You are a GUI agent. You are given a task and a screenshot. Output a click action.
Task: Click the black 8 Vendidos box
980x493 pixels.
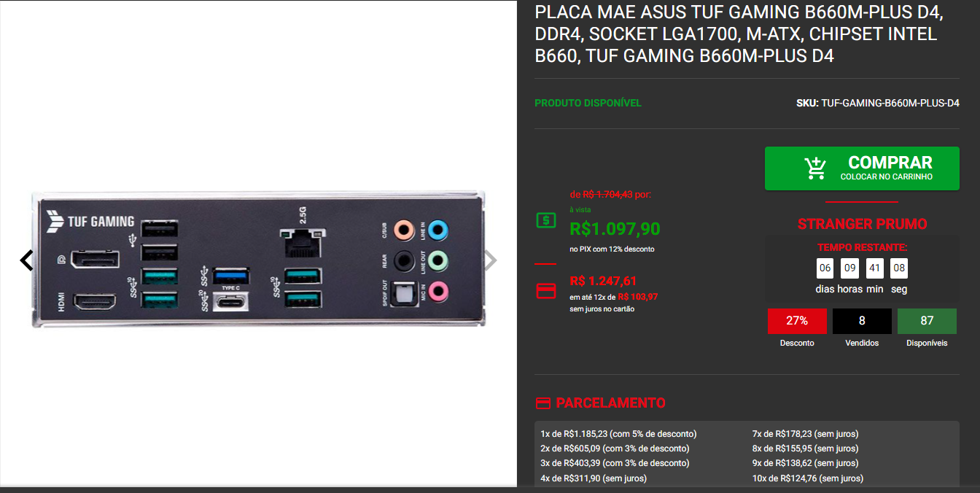click(x=862, y=321)
